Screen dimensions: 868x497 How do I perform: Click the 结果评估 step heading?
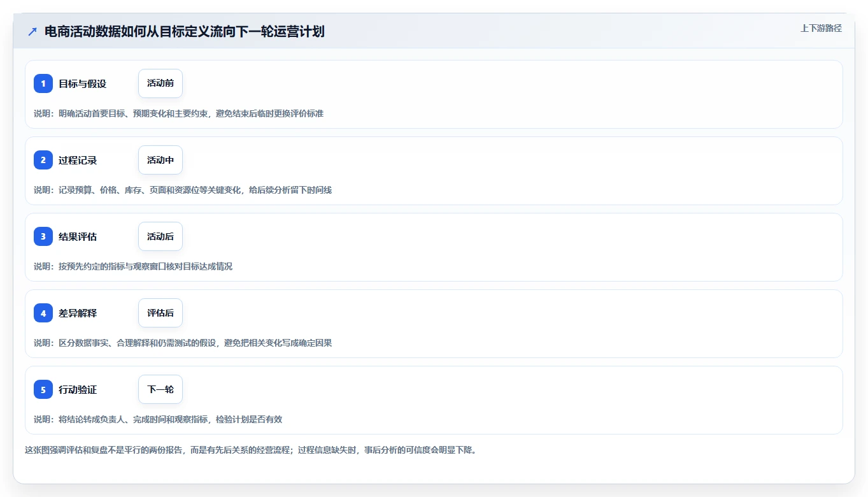(78, 236)
